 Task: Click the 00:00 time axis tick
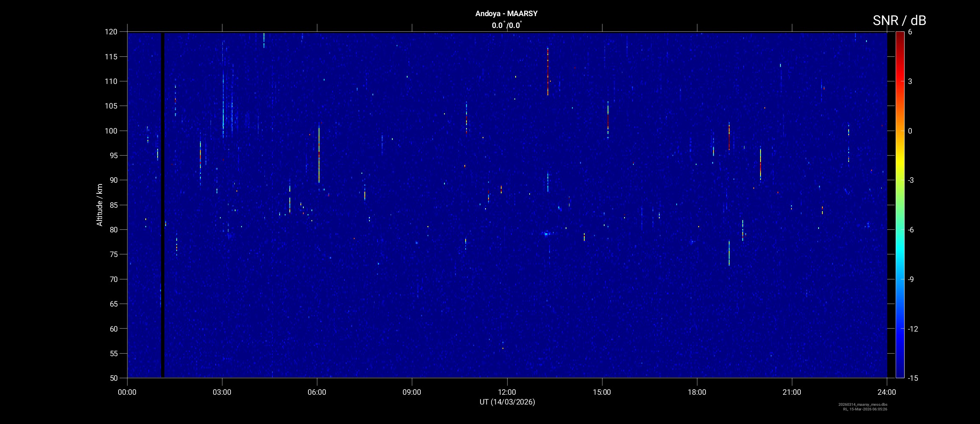pyautogui.click(x=127, y=392)
